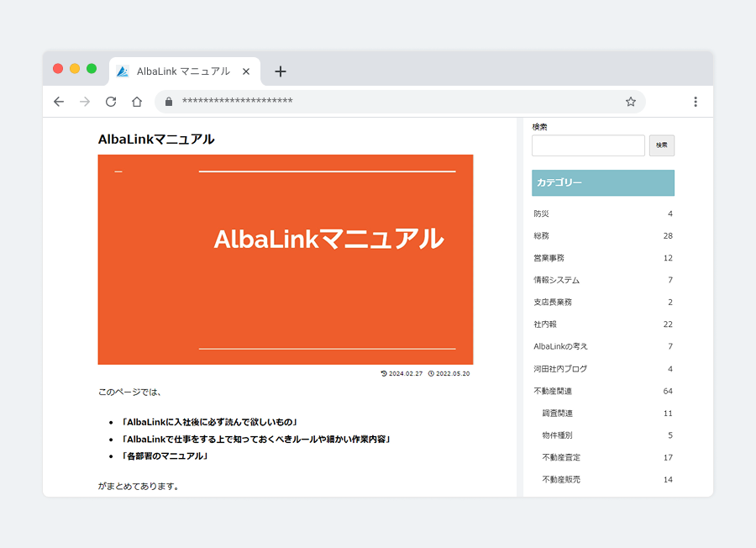The image size is (756, 548).
Task: Click the padlock site info icon
Action: [x=169, y=102]
